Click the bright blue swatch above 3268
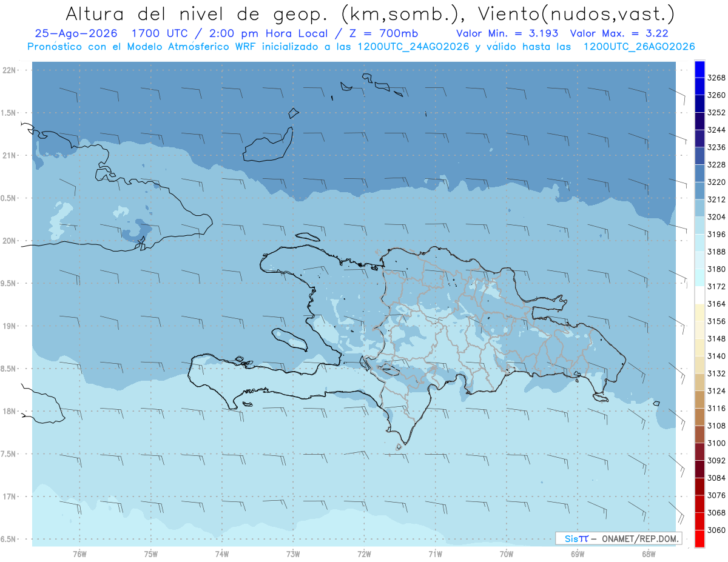 [x=699, y=69]
